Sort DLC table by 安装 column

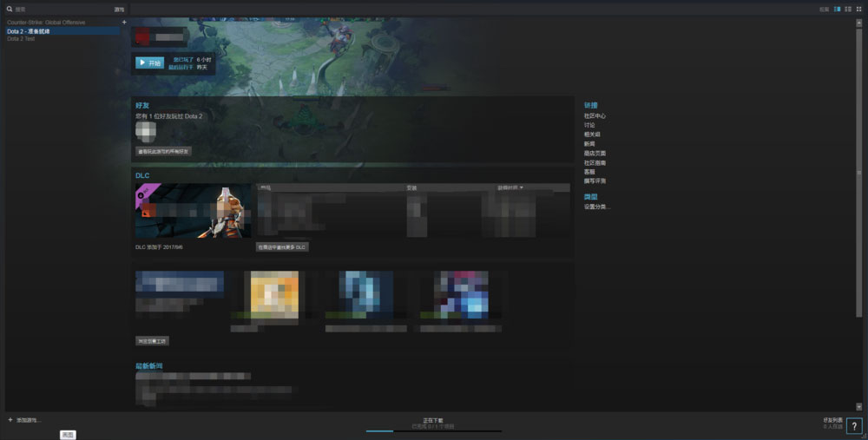click(411, 187)
